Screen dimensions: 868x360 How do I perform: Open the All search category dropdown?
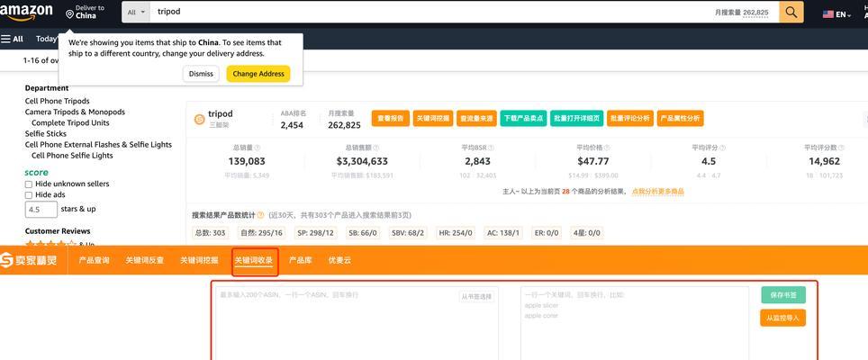click(x=136, y=13)
